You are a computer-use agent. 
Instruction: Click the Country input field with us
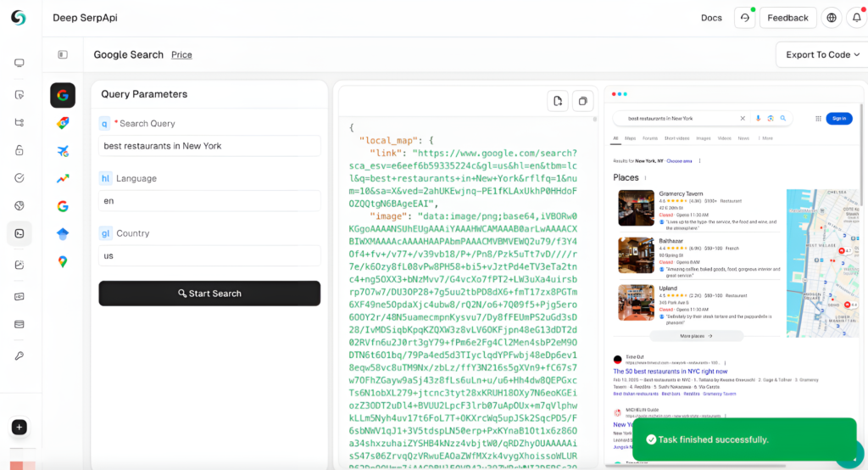(x=209, y=256)
